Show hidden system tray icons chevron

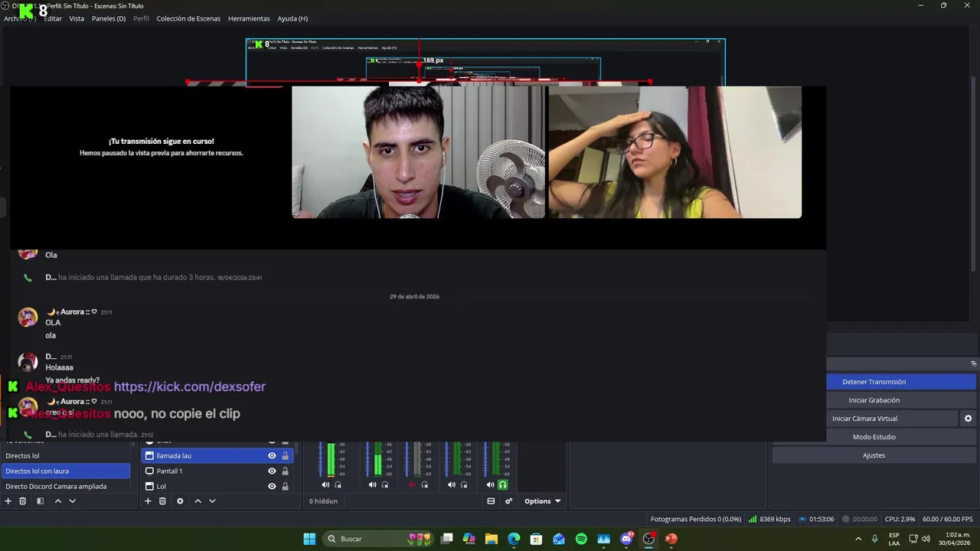(857, 539)
